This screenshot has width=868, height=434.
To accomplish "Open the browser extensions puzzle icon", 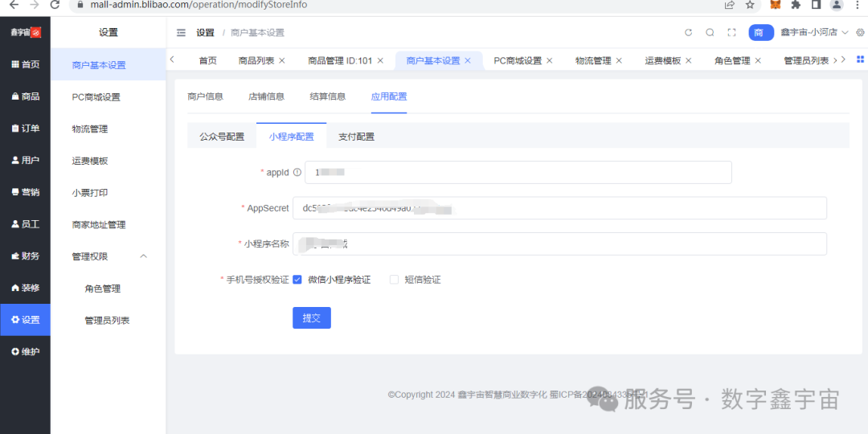I will (x=796, y=5).
